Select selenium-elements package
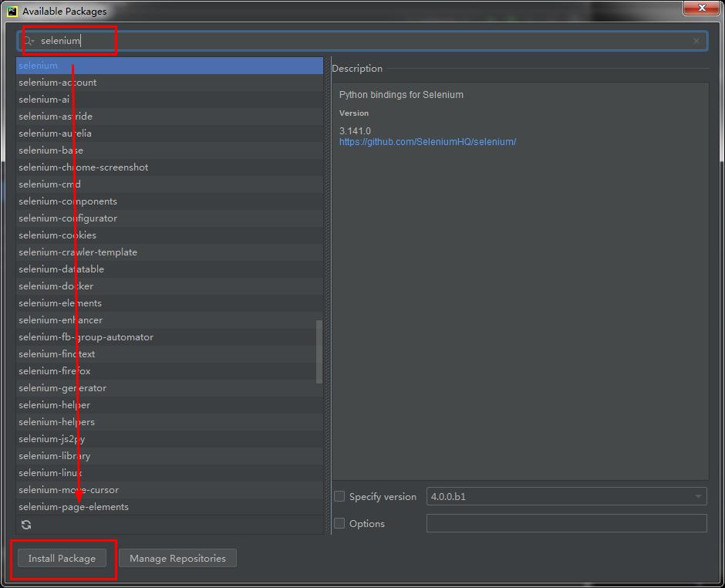The width and height of the screenshot is (725, 588). (x=169, y=303)
